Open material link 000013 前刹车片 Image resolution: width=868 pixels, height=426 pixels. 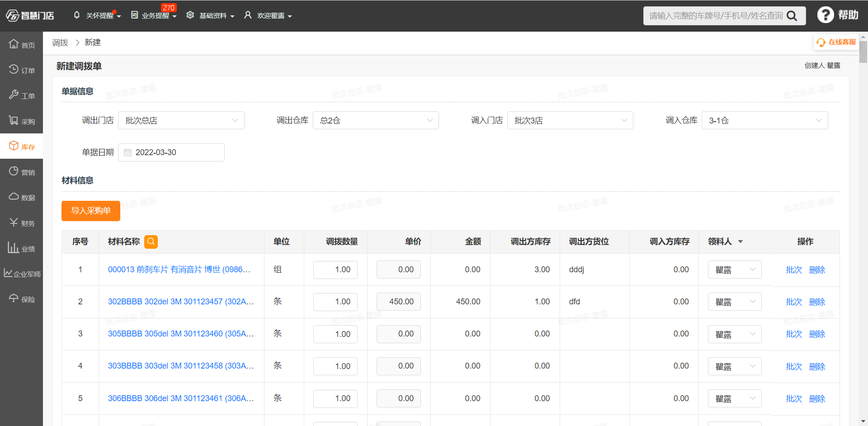click(x=179, y=270)
